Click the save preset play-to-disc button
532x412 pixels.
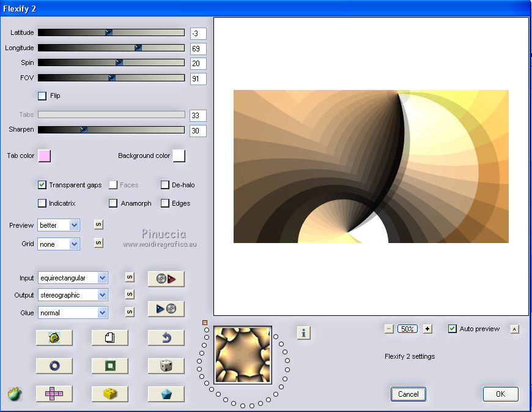(166, 309)
